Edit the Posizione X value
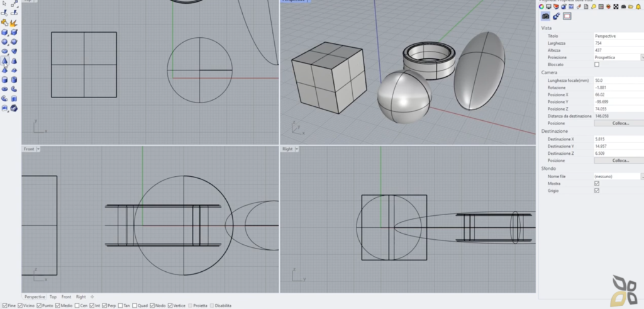This screenshot has height=309, width=644. pos(619,95)
